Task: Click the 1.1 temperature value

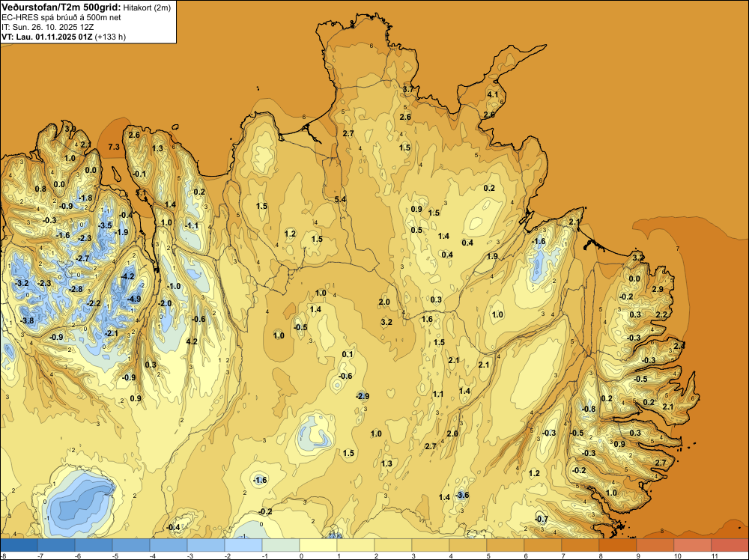Action: pos(438,395)
